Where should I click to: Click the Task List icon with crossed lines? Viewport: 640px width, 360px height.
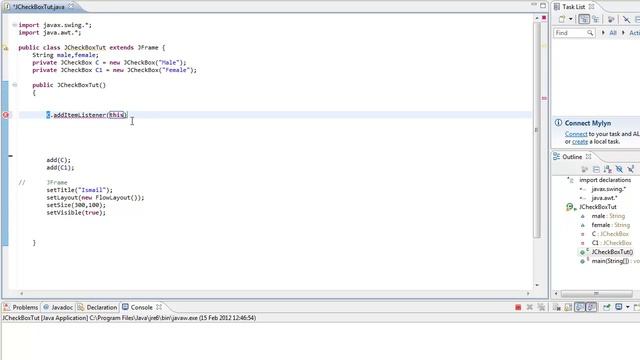[626, 19]
